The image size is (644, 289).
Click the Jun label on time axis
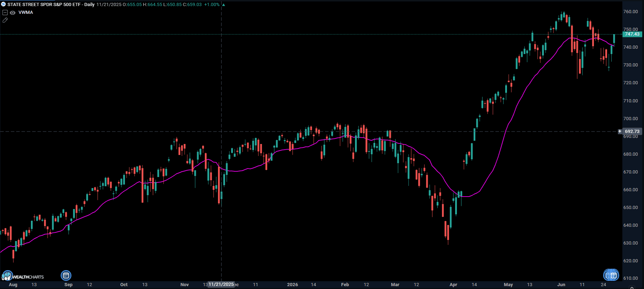(x=561, y=285)
